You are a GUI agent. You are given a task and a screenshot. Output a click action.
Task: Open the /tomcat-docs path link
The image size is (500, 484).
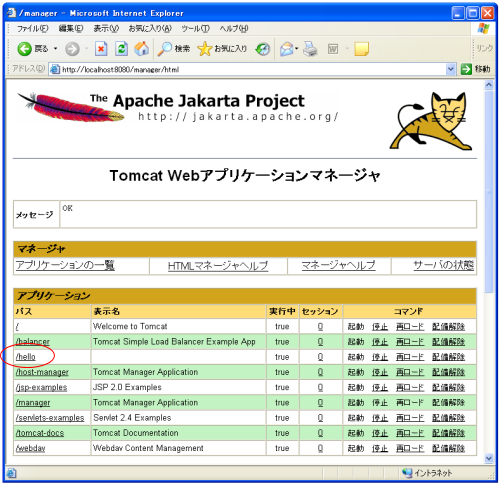point(40,433)
